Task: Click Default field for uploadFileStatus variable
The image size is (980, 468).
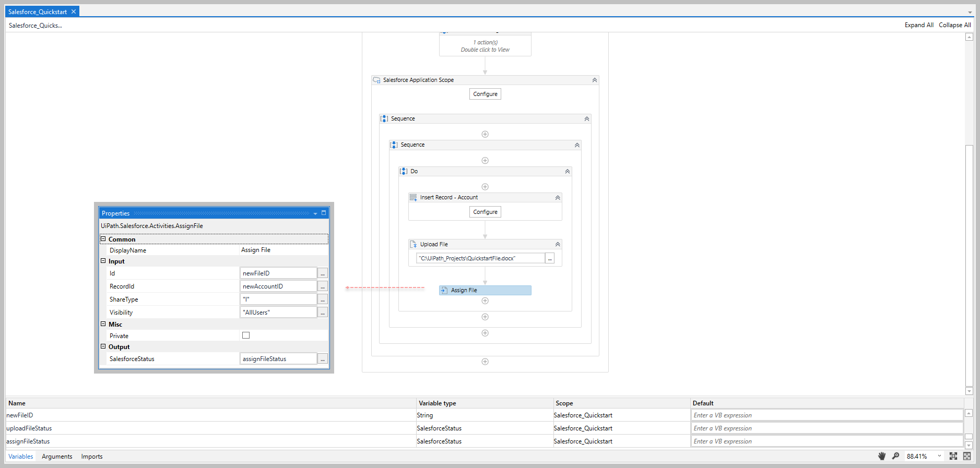Action: 827,428
